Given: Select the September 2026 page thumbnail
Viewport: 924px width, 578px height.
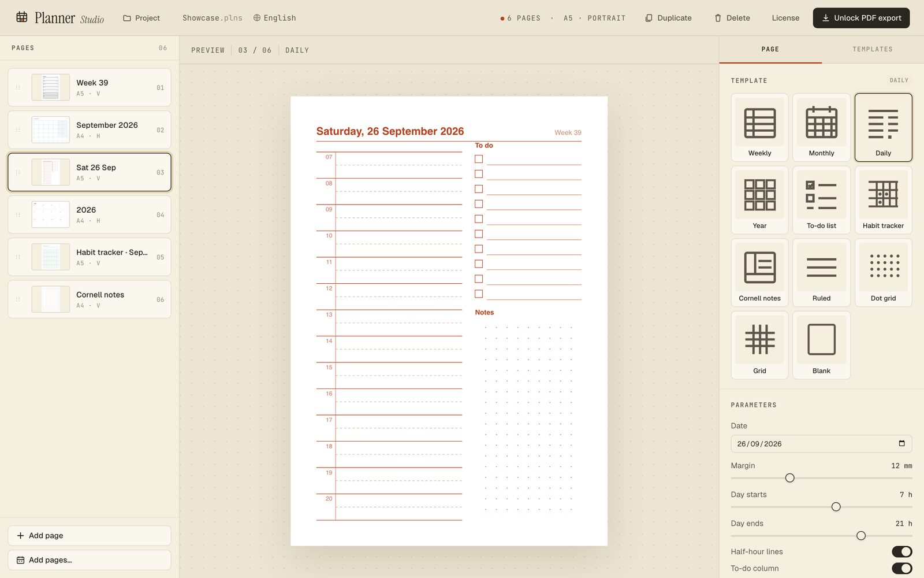Looking at the screenshot, I should [x=51, y=130].
